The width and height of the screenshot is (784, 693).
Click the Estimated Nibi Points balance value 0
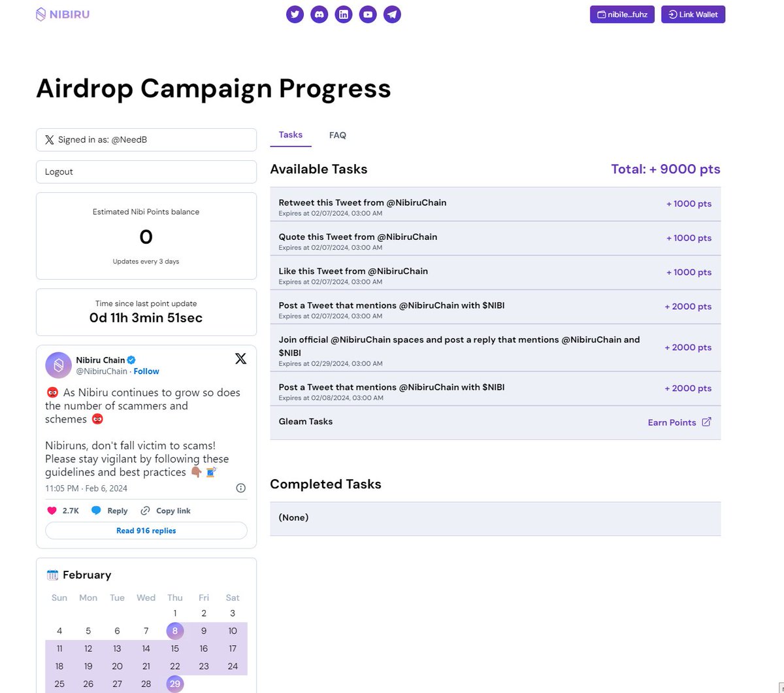pos(146,237)
